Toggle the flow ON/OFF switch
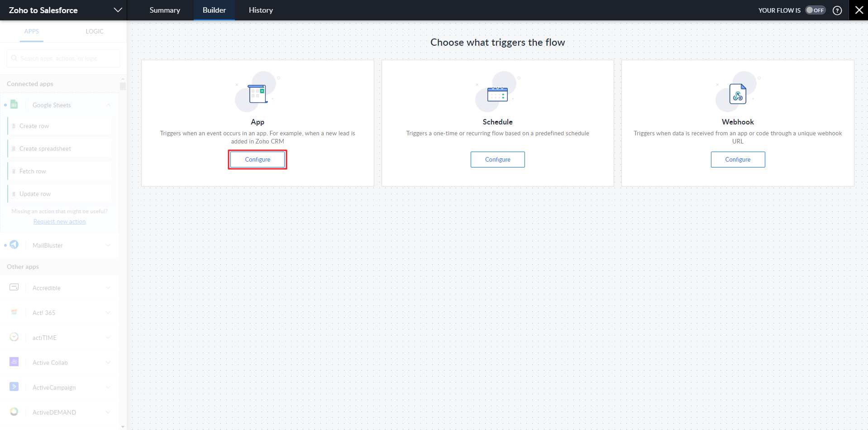The image size is (868, 430). (816, 10)
